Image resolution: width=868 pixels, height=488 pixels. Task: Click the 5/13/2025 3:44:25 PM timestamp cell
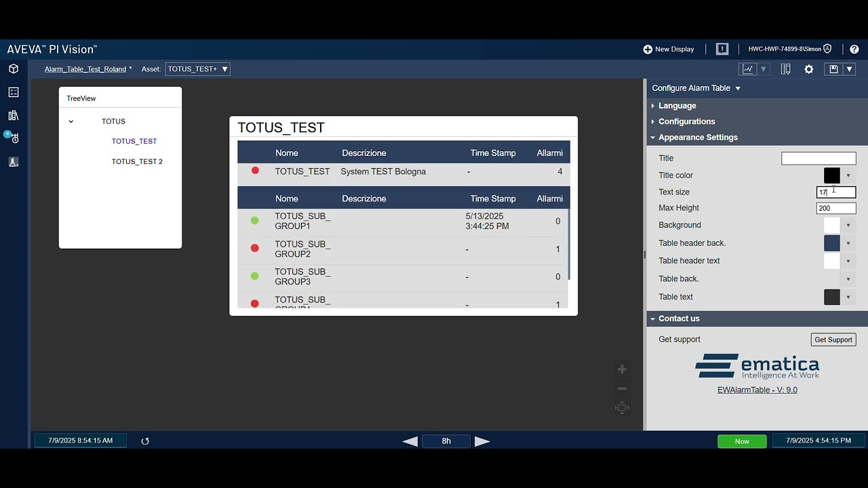tap(488, 221)
